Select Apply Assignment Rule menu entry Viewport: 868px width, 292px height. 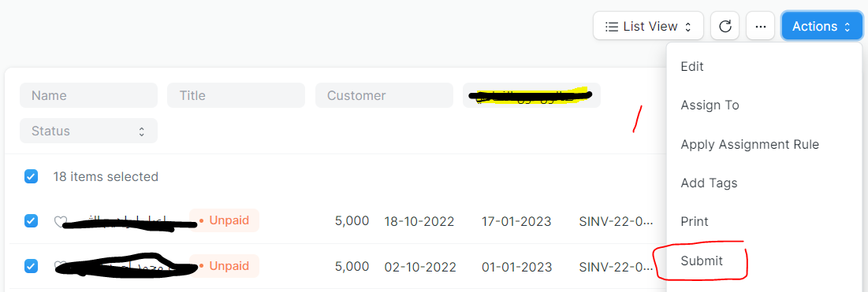[750, 144]
